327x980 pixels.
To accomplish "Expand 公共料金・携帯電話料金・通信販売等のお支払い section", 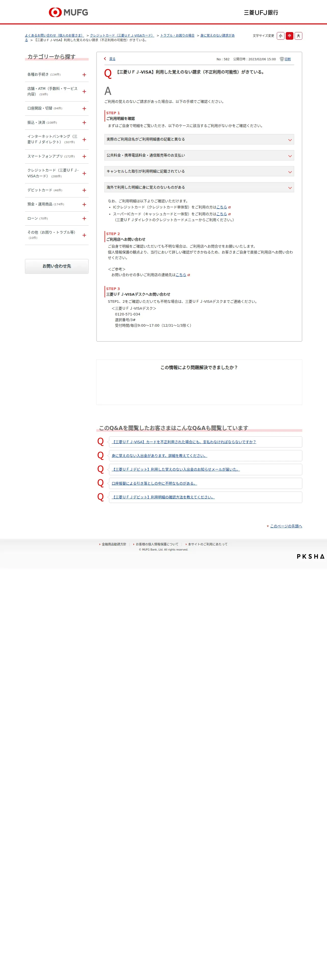I will [199, 156].
